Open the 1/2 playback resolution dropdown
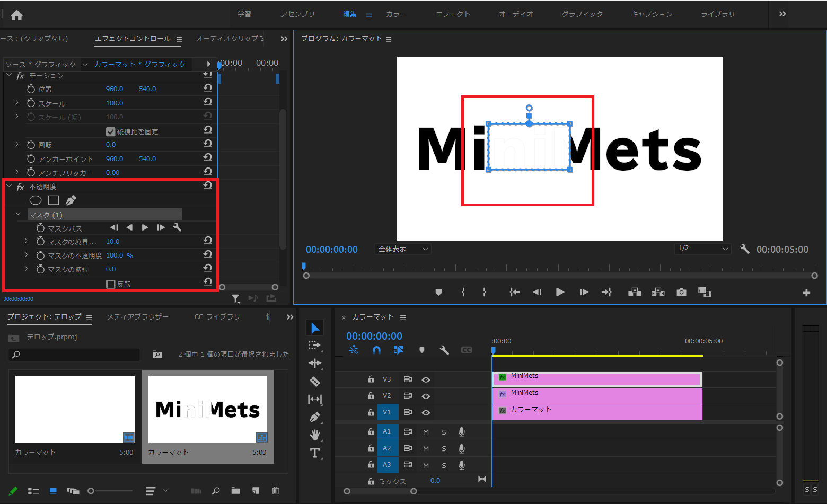The image size is (827, 504). [702, 249]
